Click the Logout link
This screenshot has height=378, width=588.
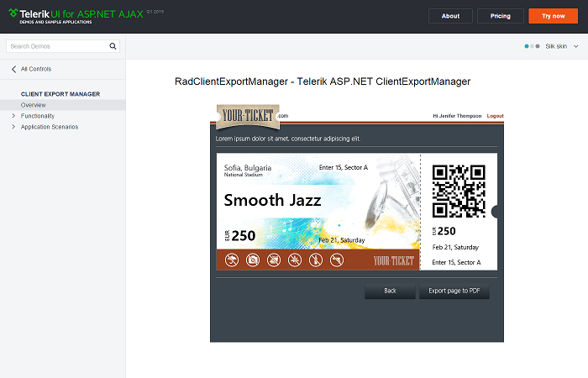(x=495, y=116)
